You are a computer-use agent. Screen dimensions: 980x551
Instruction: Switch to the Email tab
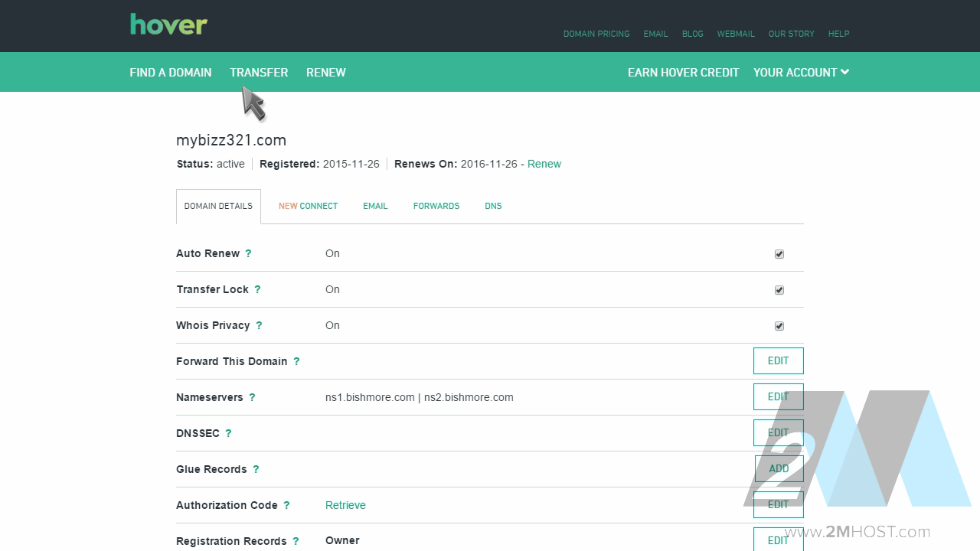[375, 206]
